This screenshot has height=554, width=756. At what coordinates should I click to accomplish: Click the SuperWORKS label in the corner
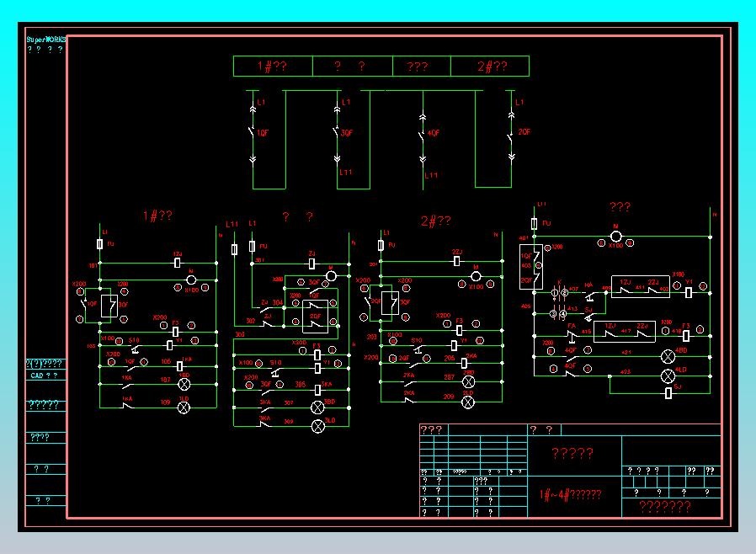tap(45, 40)
